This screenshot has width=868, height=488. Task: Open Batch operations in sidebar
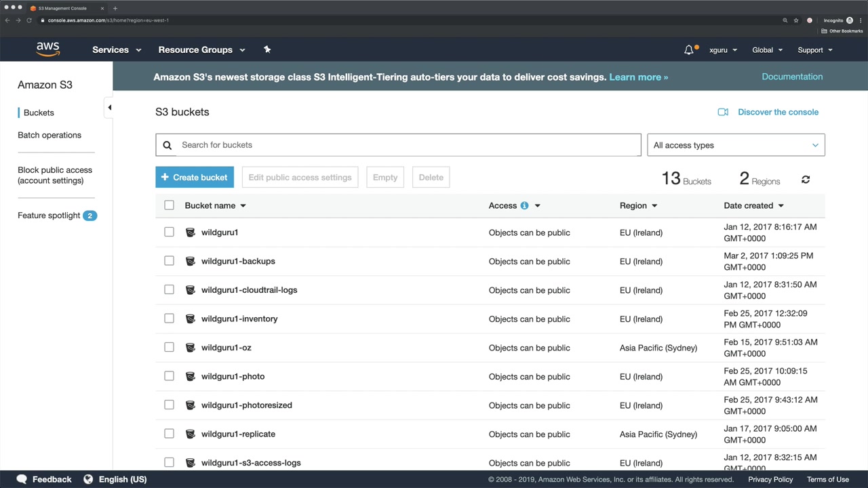click(50, 135)
